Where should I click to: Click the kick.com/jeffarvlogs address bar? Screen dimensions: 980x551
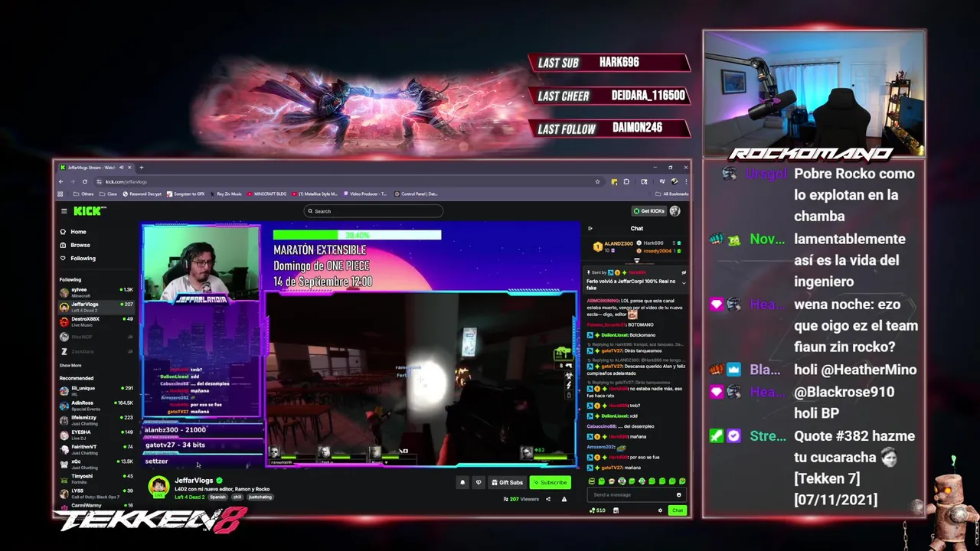pyautogui.click(x=348, y=181)
